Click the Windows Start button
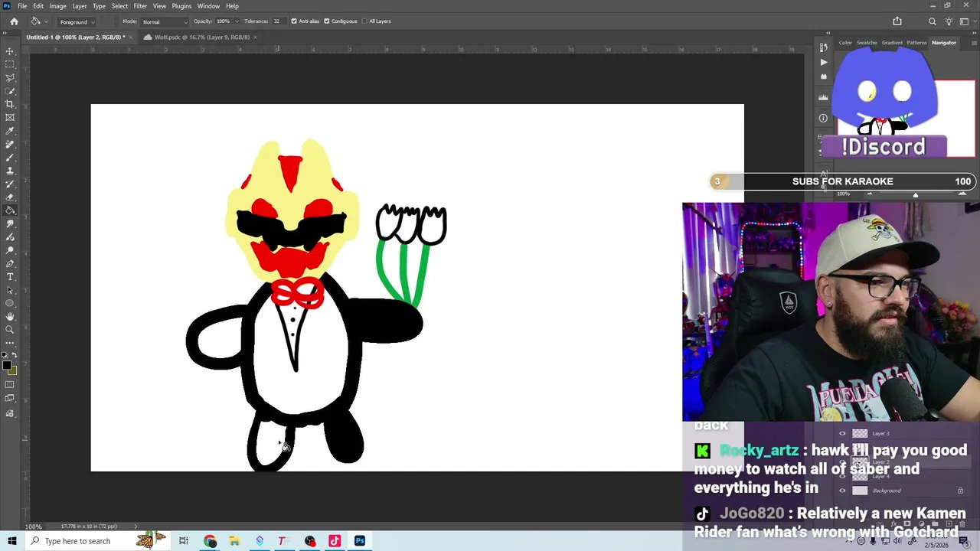The width and height of the screenshot is (980, 551). [11, 541]
